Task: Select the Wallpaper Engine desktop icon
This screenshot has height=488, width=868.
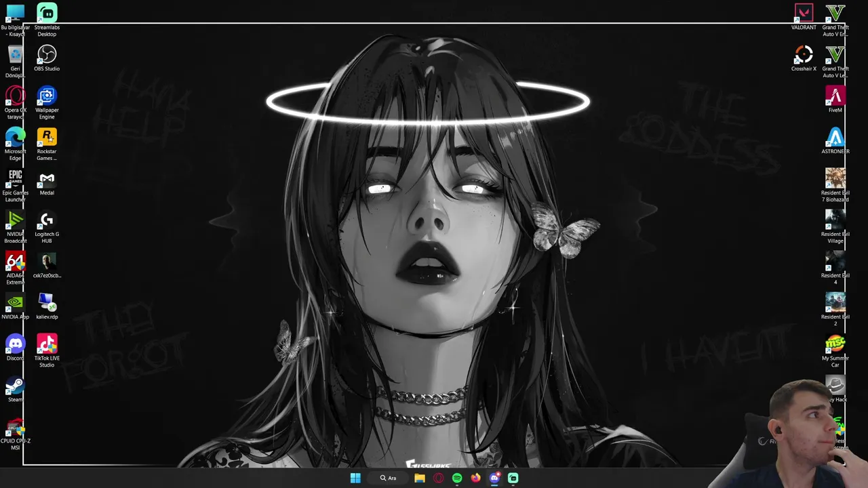Action: coord(47,96)
